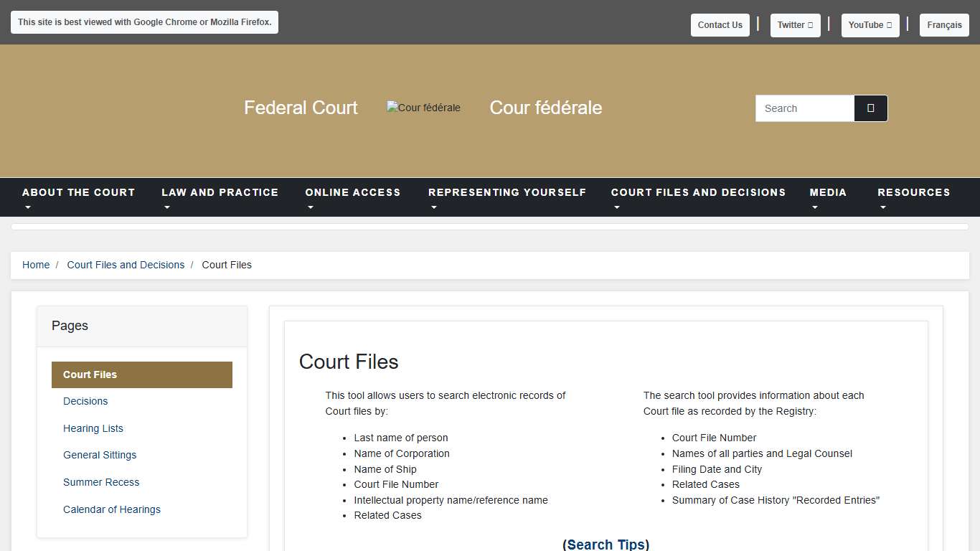Image resolution: width=980 pixels, height=551 pixels.
Task: Switch the site language to Français
Action: [944, 24]
